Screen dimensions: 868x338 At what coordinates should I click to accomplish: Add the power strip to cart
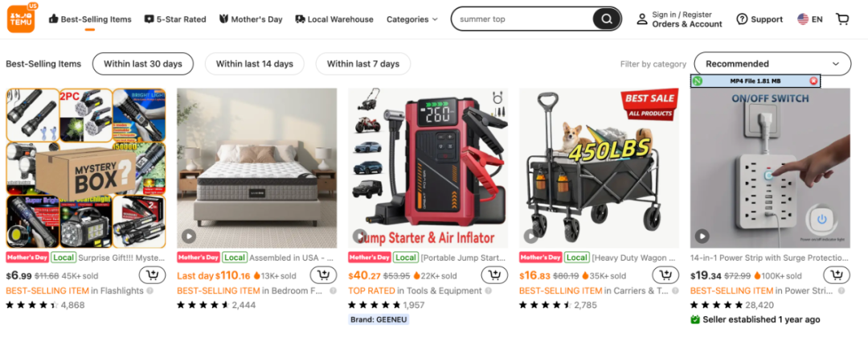tap(837, 275)
